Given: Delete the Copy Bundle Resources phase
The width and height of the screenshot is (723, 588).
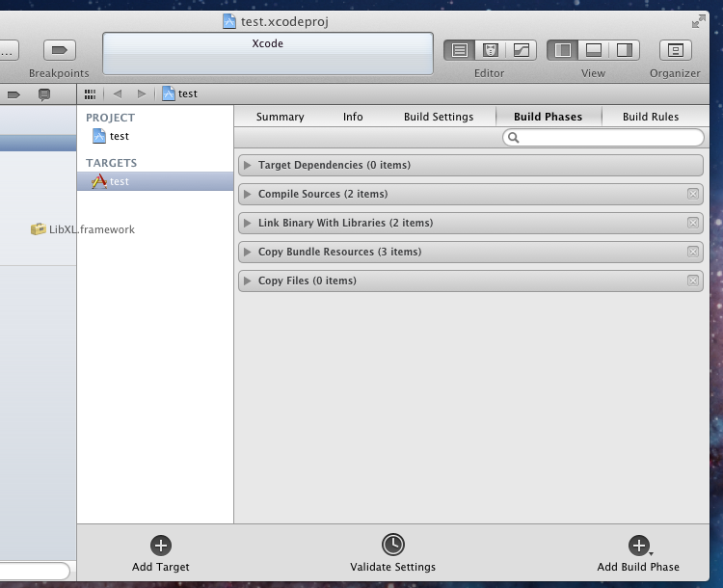Looking at the screenshot, I should [x=692, y=252].
